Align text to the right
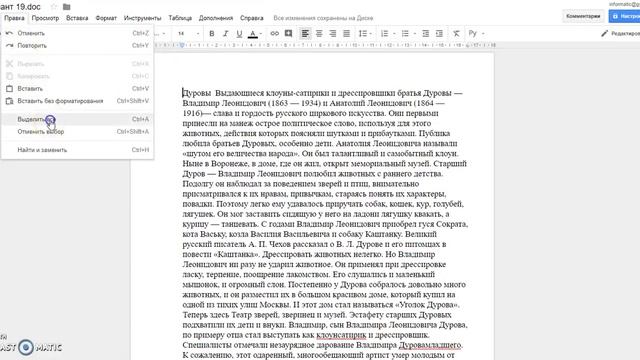This screenshot has width=640, height=360. (333, 33)
